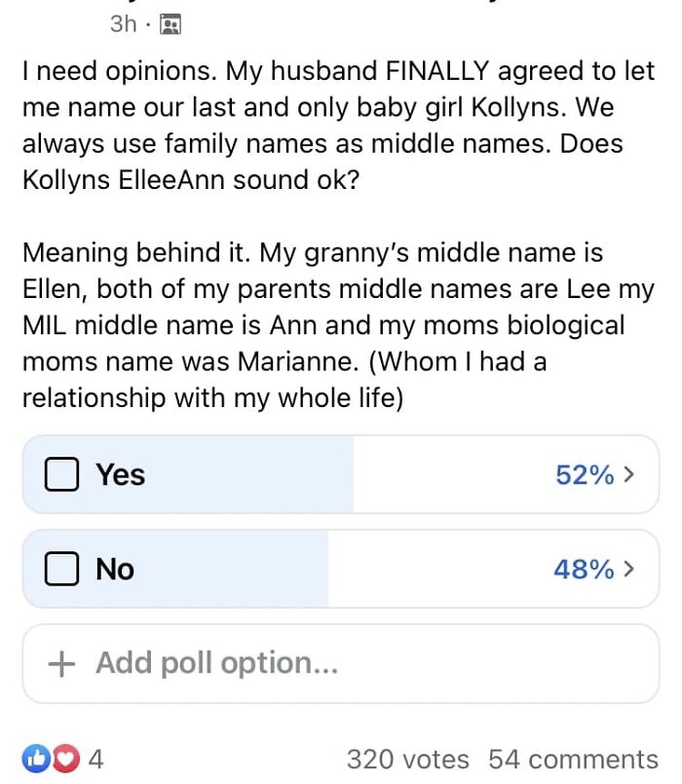View reactions by clicking the count 4
The height and width of the screenshot is (784, 682).
95,760
